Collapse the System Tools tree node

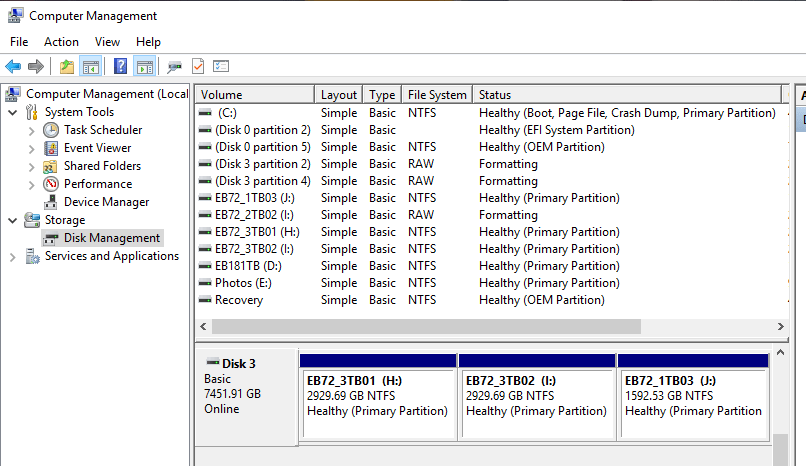point(13,112)
